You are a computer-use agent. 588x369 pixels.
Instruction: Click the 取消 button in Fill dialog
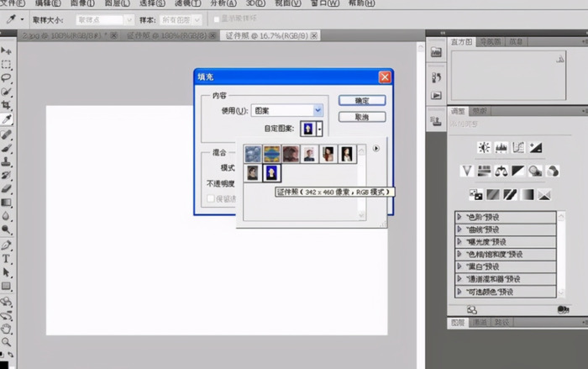pyautogui.click(x=362, y=117)
